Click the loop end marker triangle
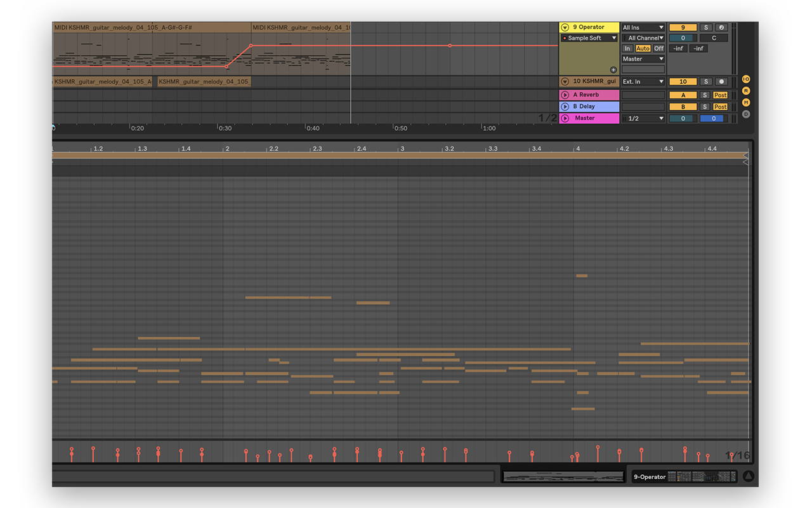The image size is (812, 508). 745,155
